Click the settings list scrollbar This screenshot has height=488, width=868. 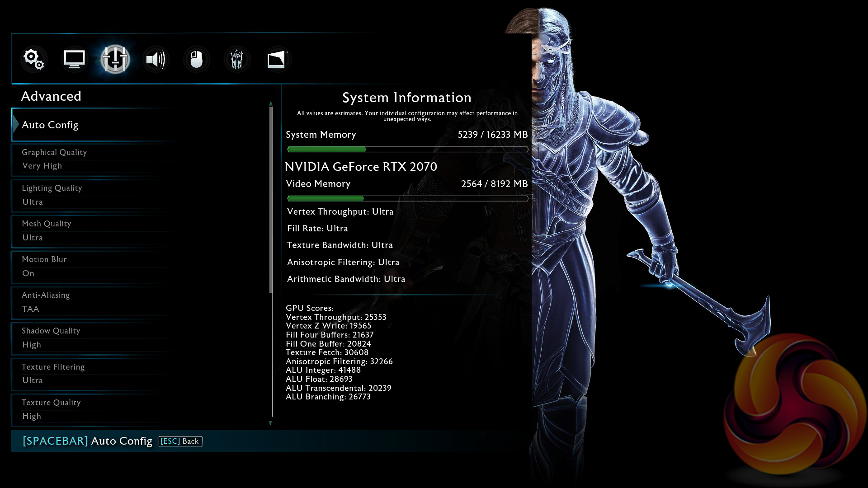[x=271, y=199]
